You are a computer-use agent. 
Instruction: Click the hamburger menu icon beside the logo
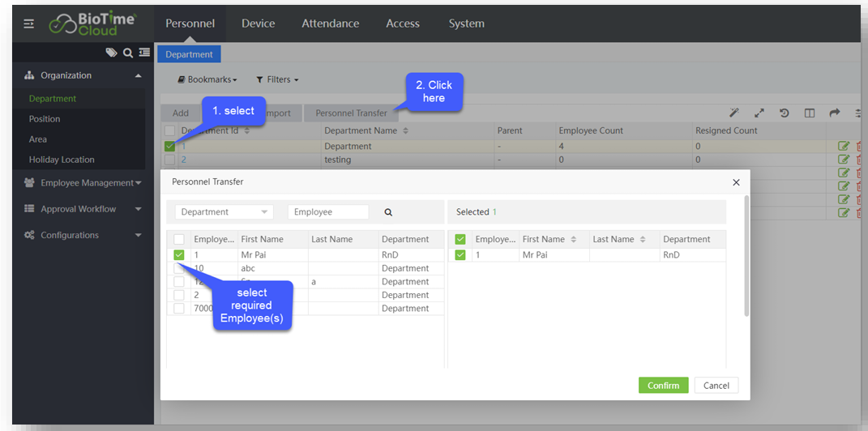[29, 24]
